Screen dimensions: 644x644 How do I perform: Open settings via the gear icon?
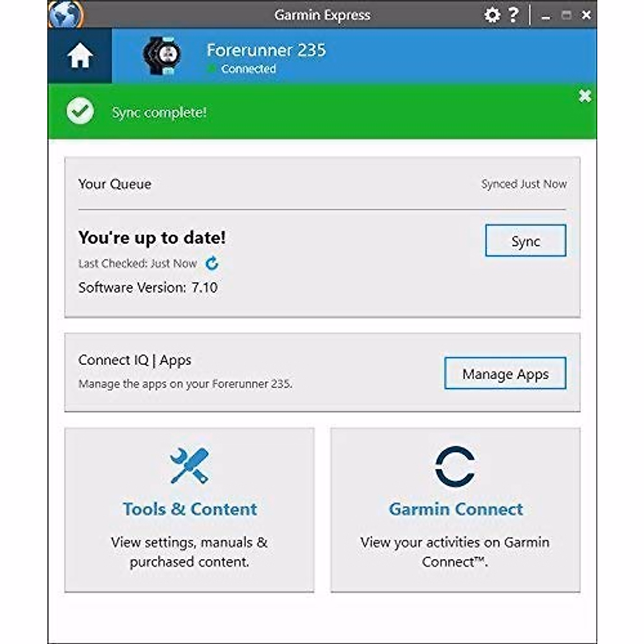[x=492, y=14]
